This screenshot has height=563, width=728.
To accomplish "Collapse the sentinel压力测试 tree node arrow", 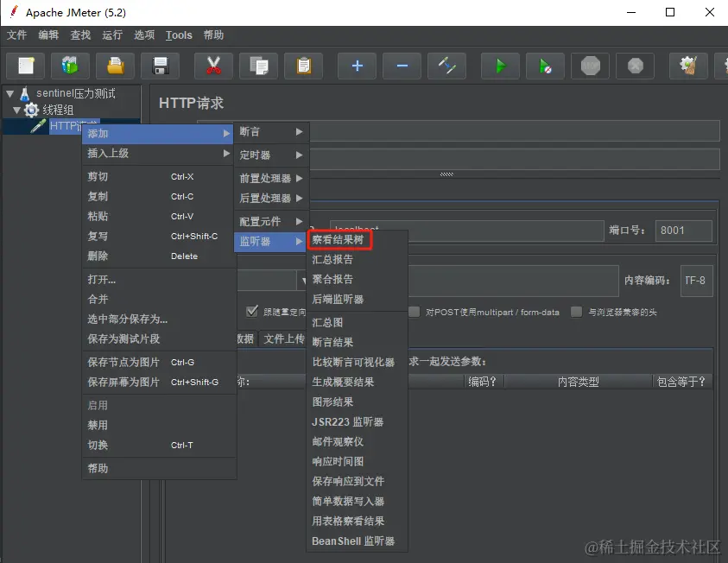I will point(9,94).
